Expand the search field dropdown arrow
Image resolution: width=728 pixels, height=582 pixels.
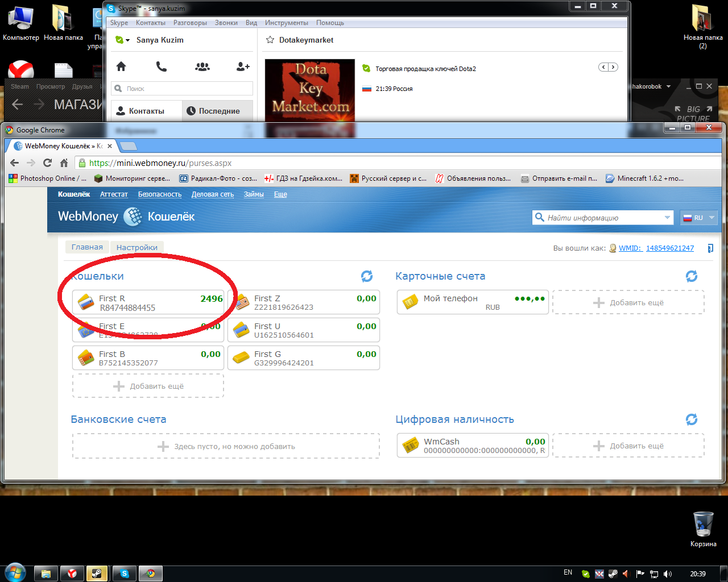pos(668,218)
